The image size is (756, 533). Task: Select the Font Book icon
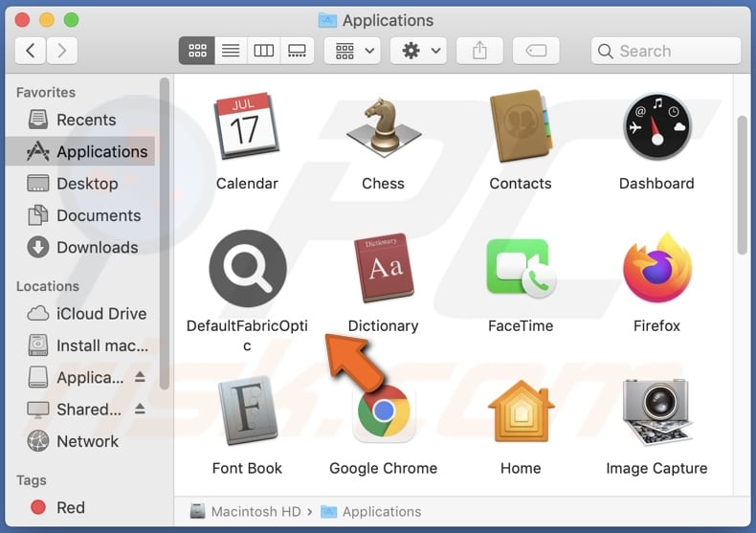tap(247, 411)
